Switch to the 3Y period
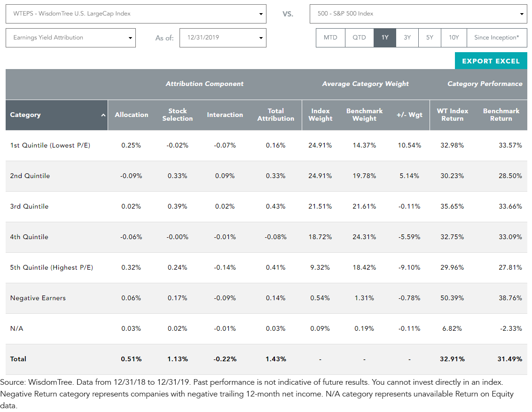This screenshot has width=532, height=412. click(x=407, y=38)
